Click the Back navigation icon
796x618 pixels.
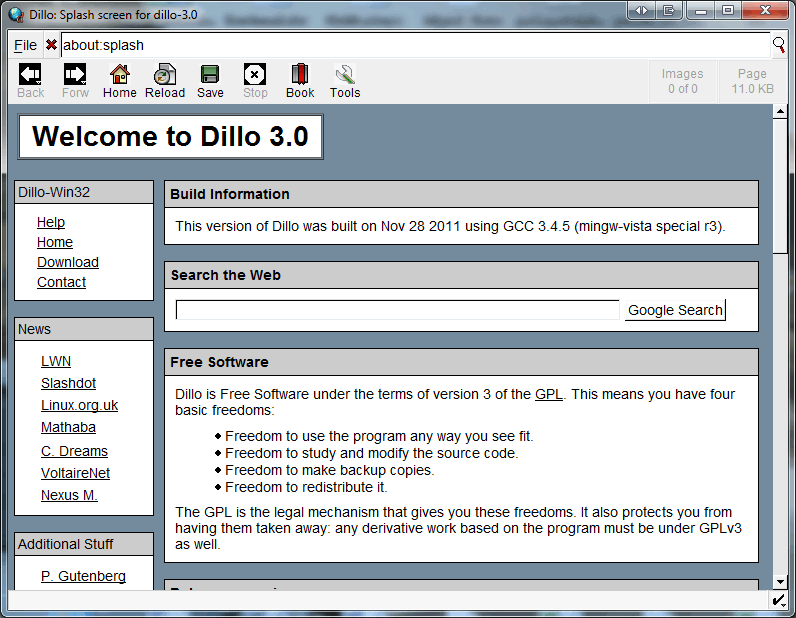tap(30, 75)
